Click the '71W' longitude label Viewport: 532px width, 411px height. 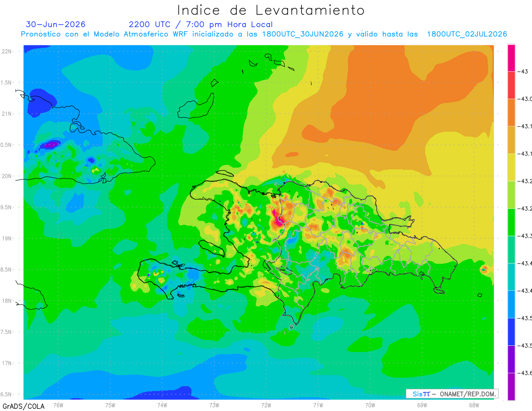coord(318,405)
